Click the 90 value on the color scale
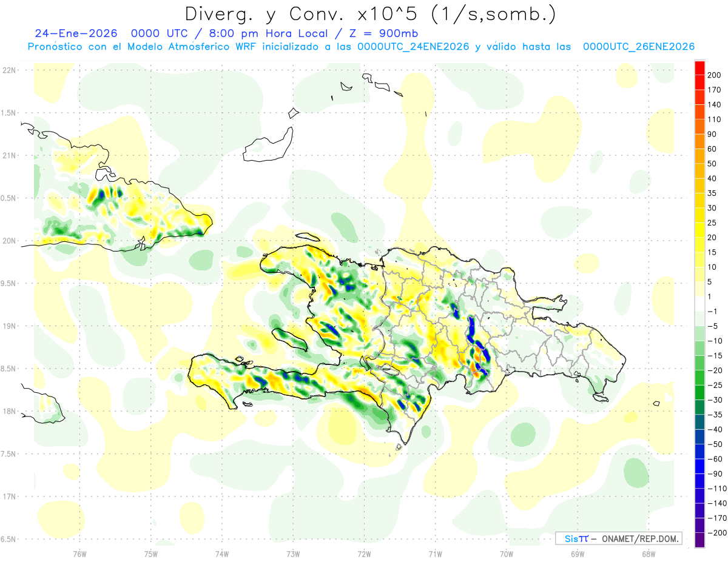Viewport: 728px width, 562px height. [712, 134]
